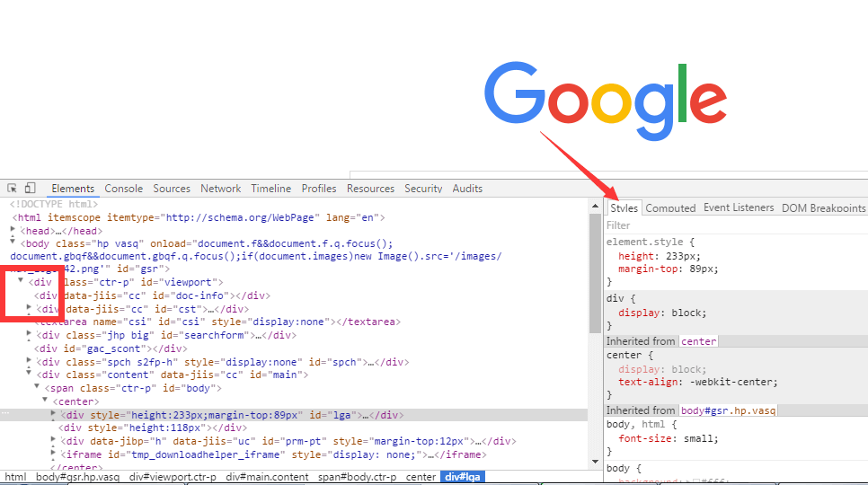
Task: Click the styles Filter input field
Action: [736, 225]
